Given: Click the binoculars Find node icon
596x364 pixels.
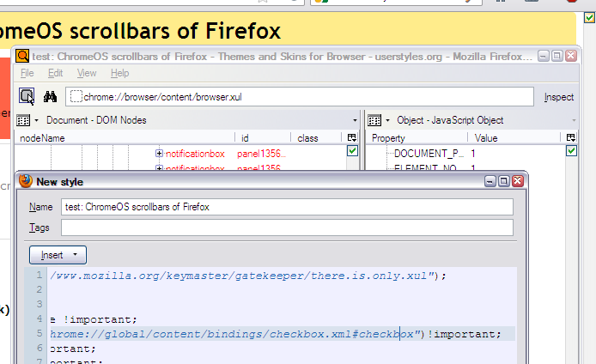Looking at the screenshot, I should click(x=50, y=97).
